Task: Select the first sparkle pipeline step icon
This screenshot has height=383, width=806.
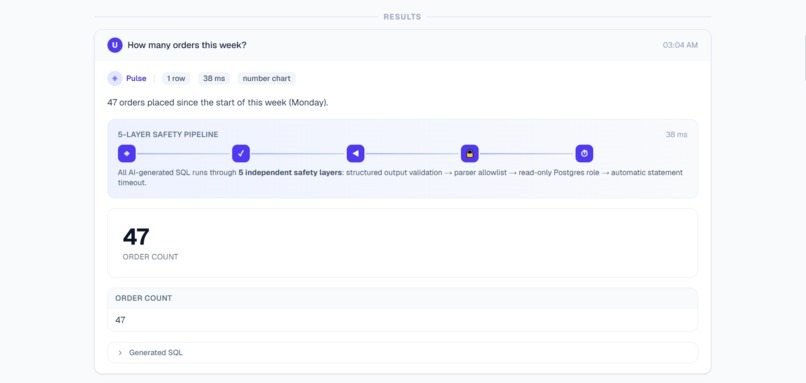Action: pos(126,153)
